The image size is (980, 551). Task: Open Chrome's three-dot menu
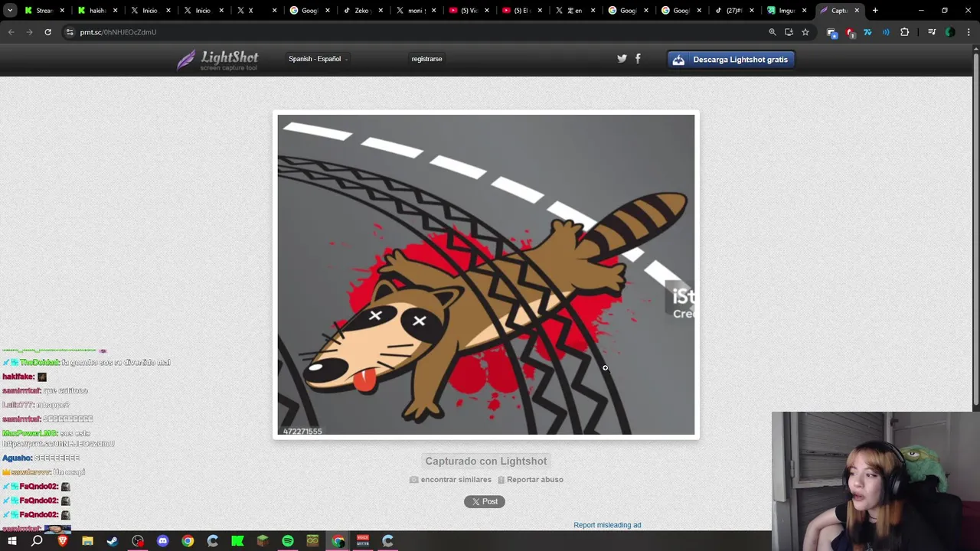[x=969, y=32]
